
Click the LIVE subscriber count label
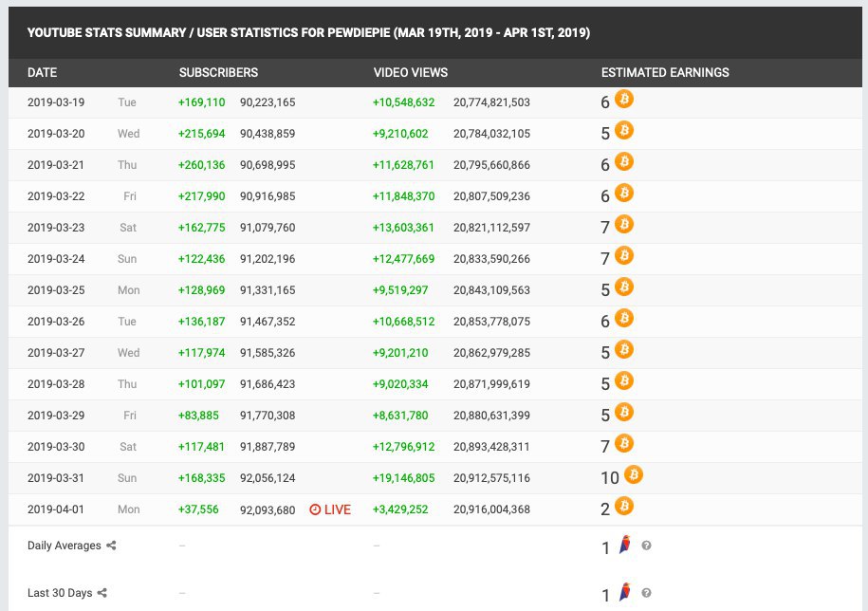click(338, 509)
